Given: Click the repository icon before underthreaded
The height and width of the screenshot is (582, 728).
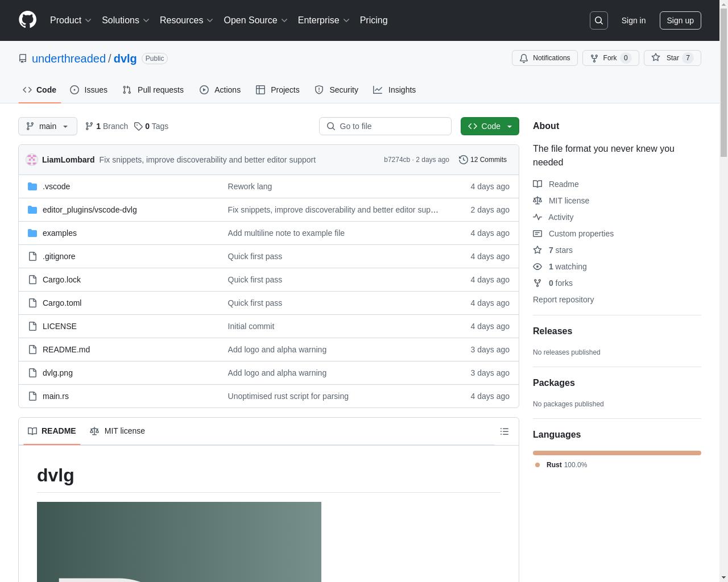Looking at the screenshot, I should coord(23,59).
